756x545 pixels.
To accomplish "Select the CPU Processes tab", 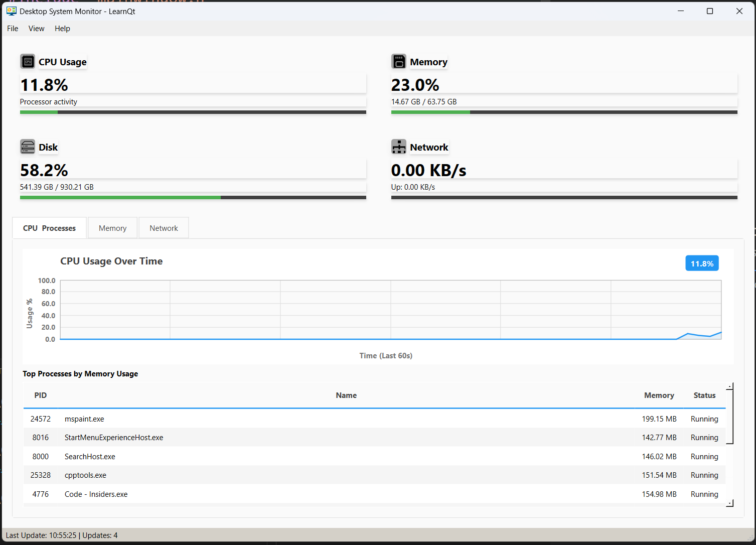I will coord(49,228).
